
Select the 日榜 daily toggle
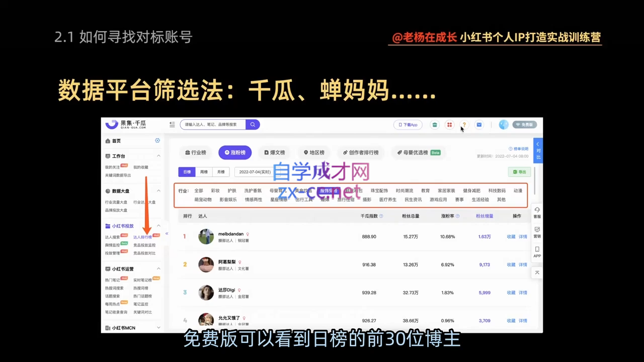(x=187, y=172)
